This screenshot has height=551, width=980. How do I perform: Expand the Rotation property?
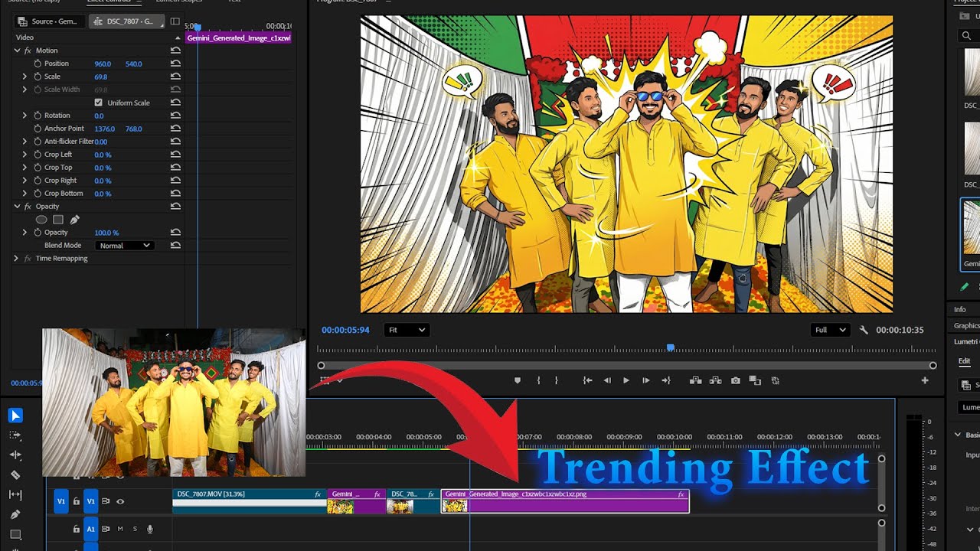click(x=24, y=116)
